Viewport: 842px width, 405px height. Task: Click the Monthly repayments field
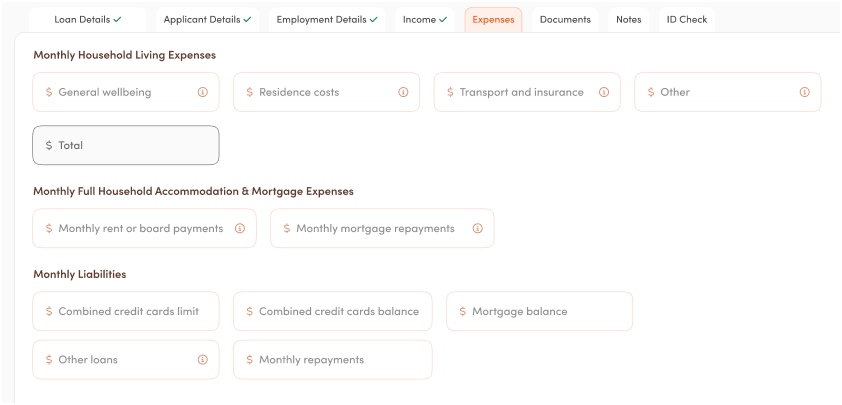pyautogui.click(x=333, y=360)
